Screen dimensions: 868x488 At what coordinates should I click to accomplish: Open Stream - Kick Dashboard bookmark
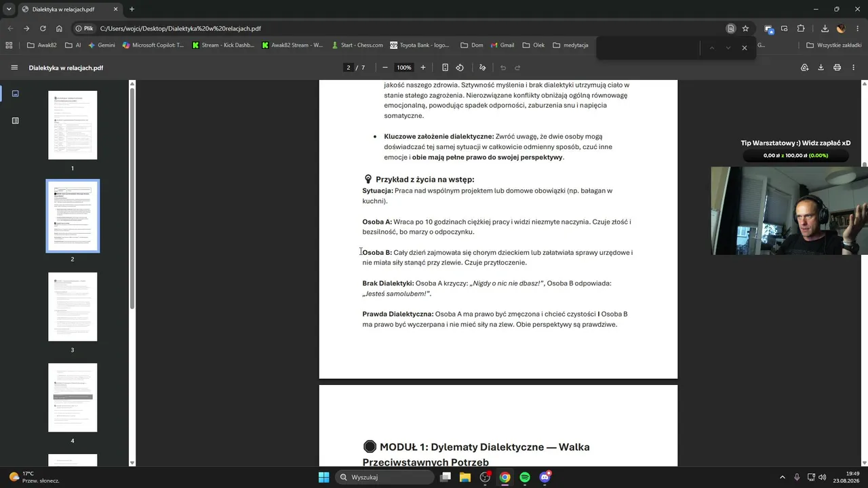click(223, 45)
